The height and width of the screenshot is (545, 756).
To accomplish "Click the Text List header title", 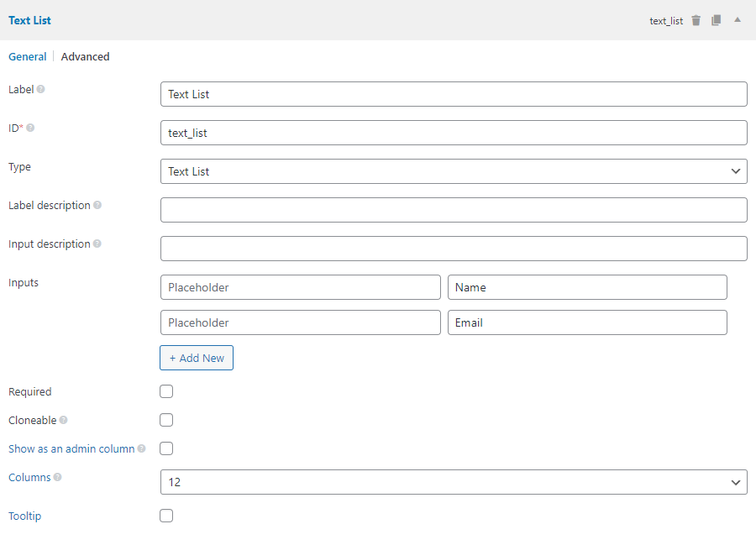I will click(x=29, y=20).
